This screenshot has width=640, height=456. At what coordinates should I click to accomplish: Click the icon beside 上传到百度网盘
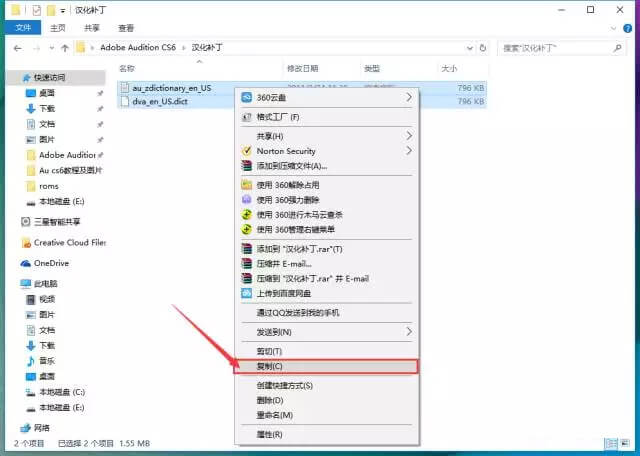coord(247,293)
